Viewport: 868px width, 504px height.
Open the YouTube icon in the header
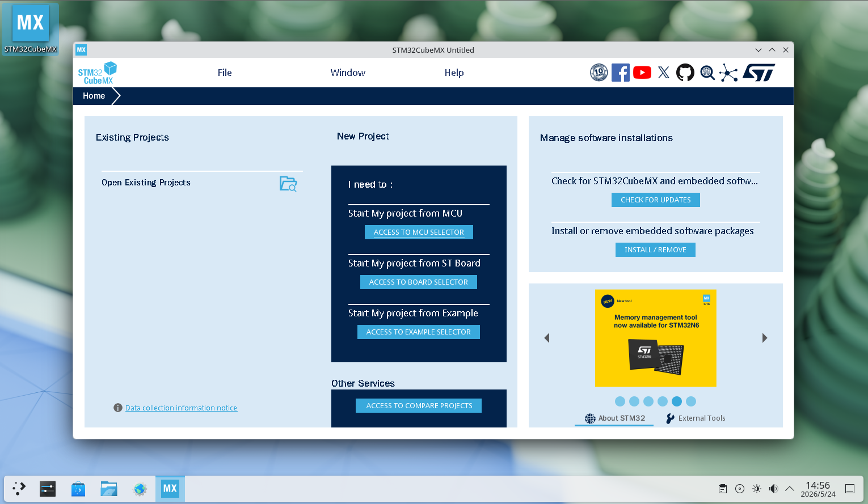(x=642, y=73)
